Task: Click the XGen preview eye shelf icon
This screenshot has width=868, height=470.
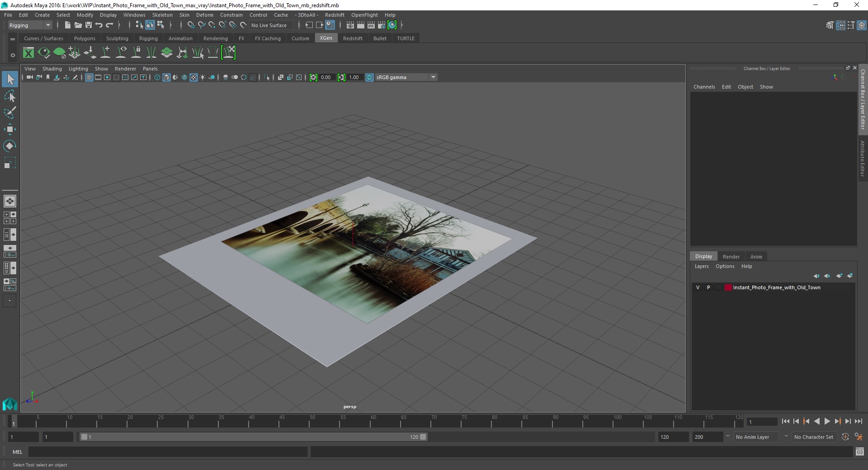Action: (x=44, y=53)
